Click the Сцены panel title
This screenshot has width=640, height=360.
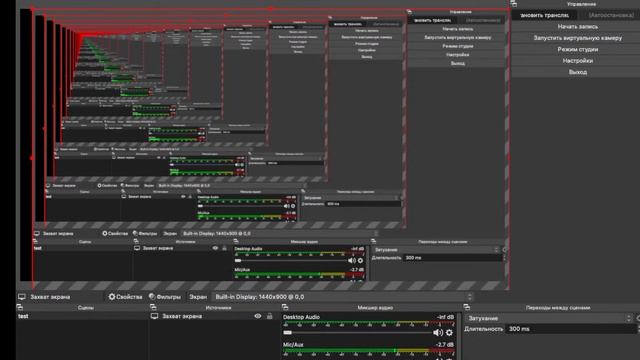86,308
